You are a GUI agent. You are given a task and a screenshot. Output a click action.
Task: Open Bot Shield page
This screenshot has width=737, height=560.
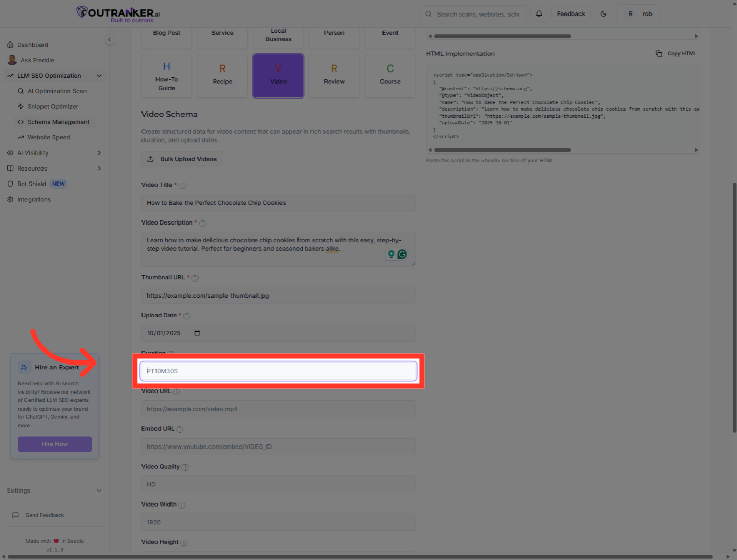point(32,184)
